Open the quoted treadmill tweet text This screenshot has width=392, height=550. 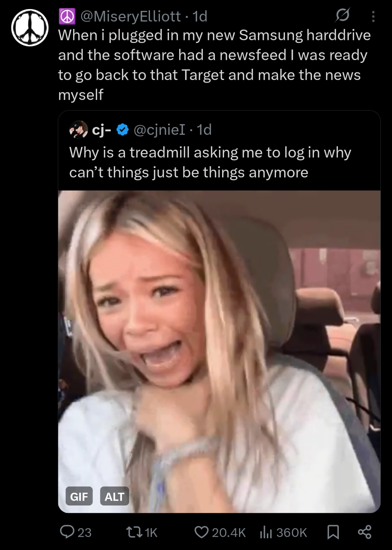click(210, 162)
